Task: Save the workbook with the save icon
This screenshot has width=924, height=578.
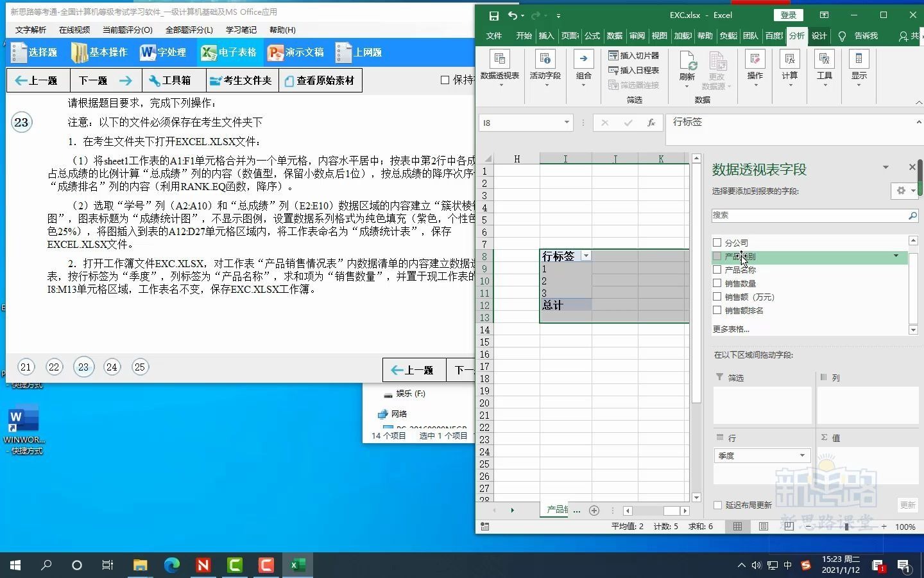Action: [494, 15]
